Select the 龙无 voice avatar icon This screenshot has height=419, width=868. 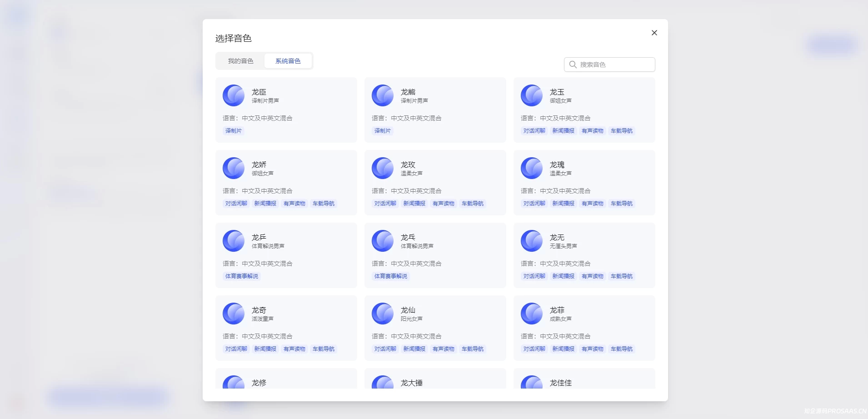[x=532, y=241]
